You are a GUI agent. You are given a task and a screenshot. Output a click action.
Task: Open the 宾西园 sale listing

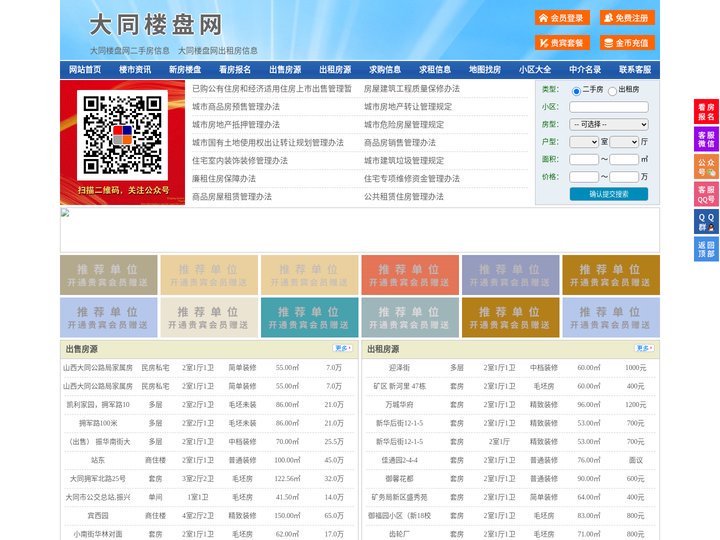(x=98, y=516)
